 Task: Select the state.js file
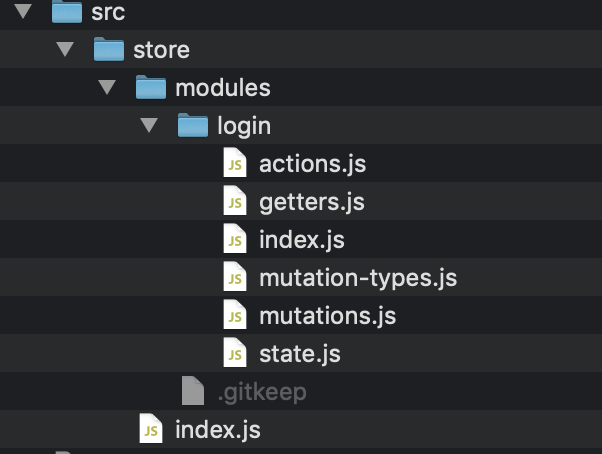[299, 354]
